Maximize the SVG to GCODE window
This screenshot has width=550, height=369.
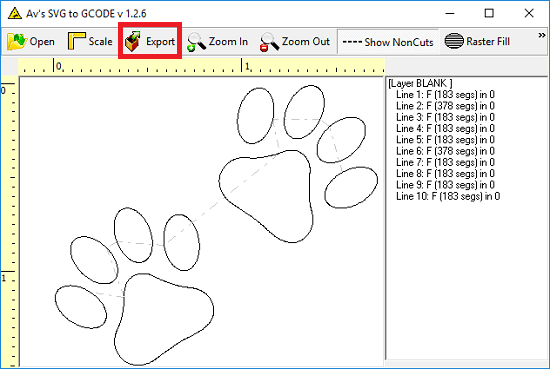pos(489,13)
